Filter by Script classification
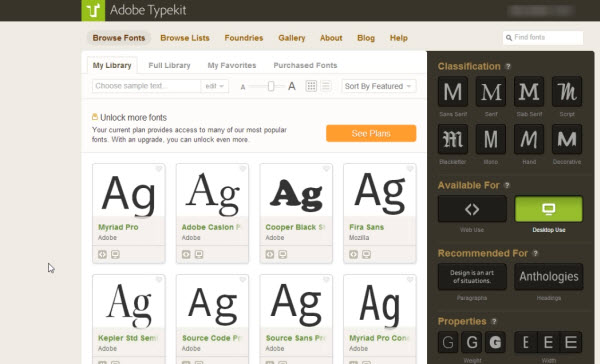 567,91
